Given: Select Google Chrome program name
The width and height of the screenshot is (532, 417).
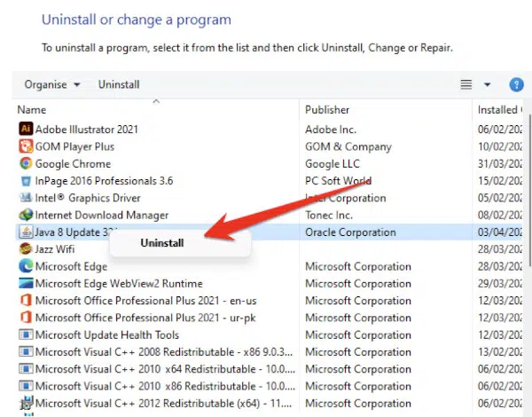Looking at the screenshot, I should pyautogui.click(x=73, y=163).
